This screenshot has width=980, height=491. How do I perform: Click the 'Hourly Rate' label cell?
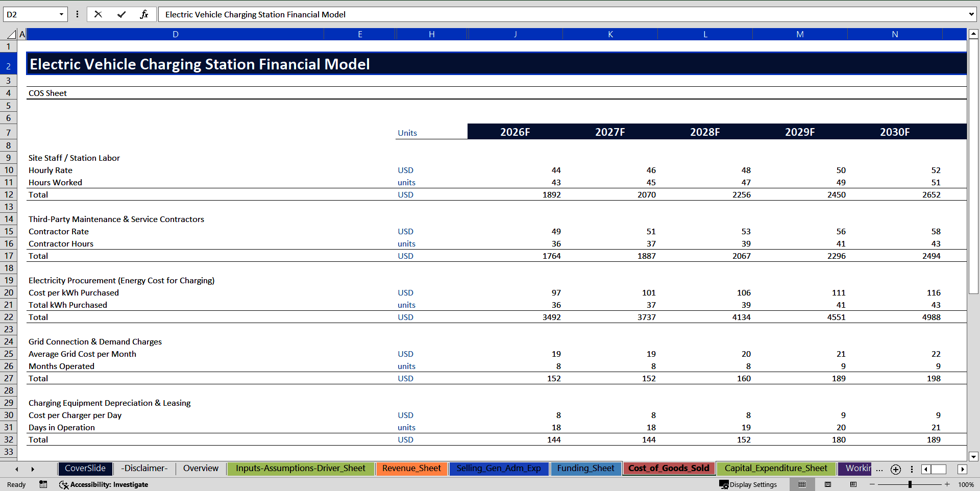pos(51,170)
